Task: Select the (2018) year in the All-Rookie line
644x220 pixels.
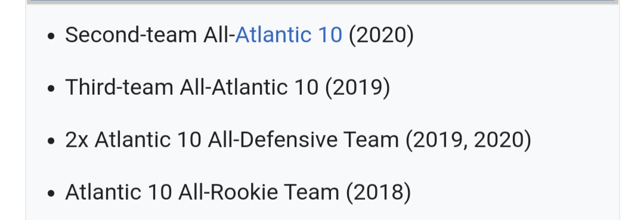Action: tap(378, 193)
